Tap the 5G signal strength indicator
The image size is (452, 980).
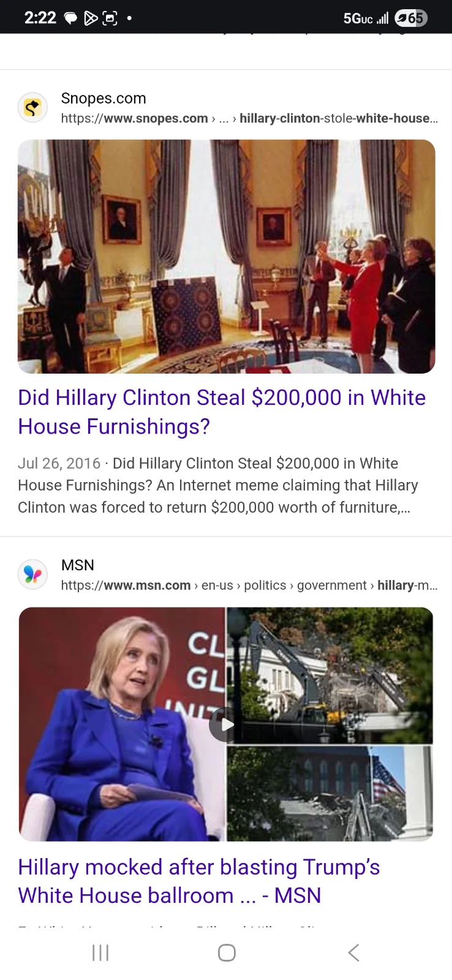click(x=366, y=18)
